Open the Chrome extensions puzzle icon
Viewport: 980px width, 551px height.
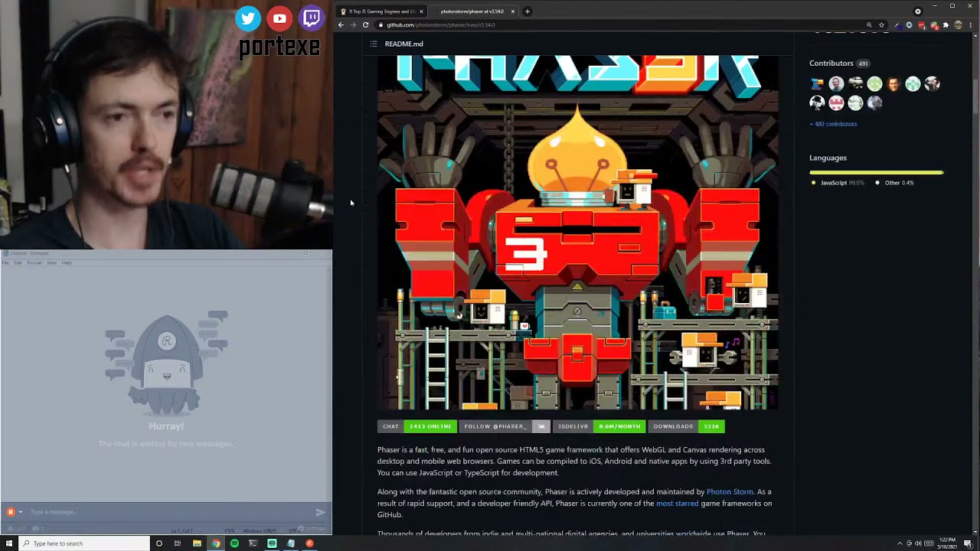pyautogui.click(x=946, y=24)
